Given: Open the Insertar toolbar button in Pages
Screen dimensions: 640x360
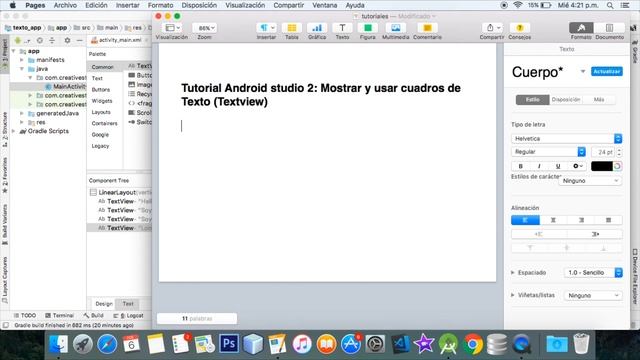Looking at the screenshot, I should tap(266, 28).
